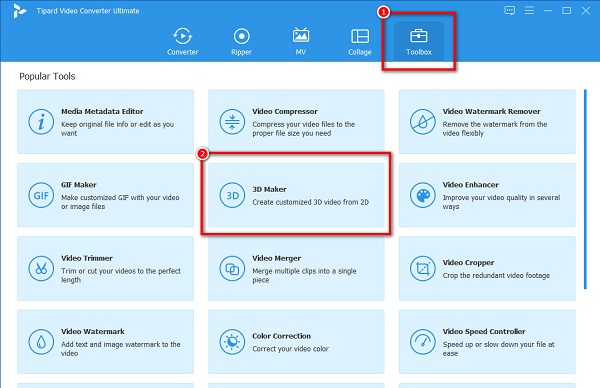Open GIF Maker title text
This screenshot has height=388, width=600.
(x=78, y=185)
